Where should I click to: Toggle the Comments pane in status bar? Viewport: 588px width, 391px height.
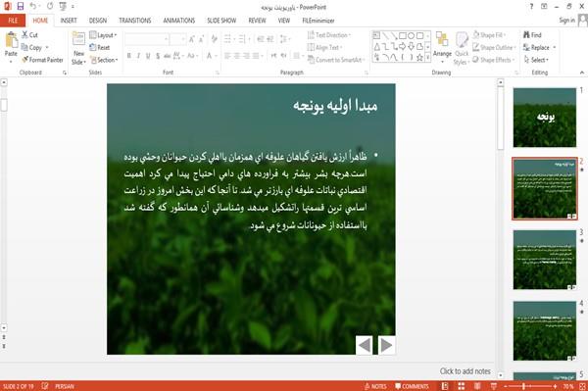[412, 386]
